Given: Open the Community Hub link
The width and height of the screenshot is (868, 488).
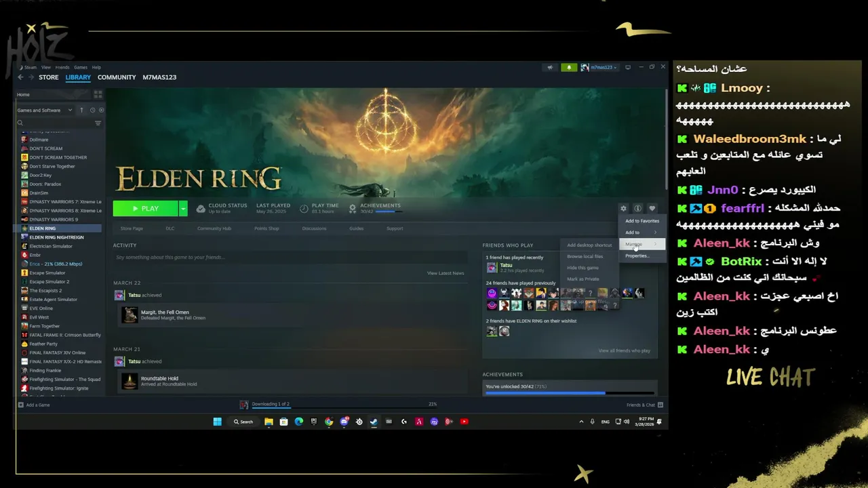Looking at the screenshot, I should (x=214, y=228).
